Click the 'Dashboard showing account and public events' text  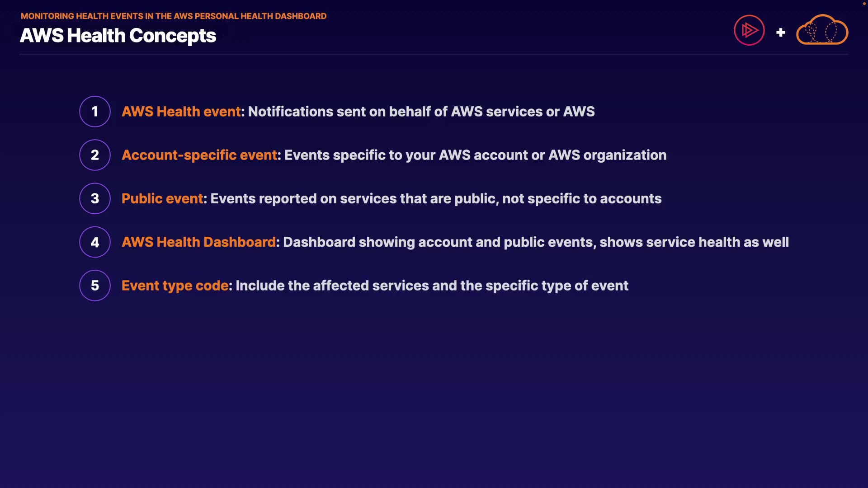(x=536, y=242)
